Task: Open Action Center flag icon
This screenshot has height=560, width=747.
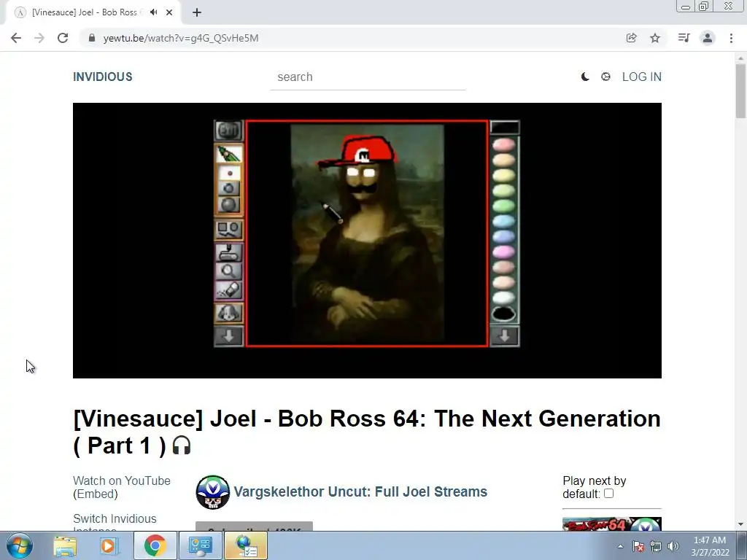Action: [x=638, y=546]
